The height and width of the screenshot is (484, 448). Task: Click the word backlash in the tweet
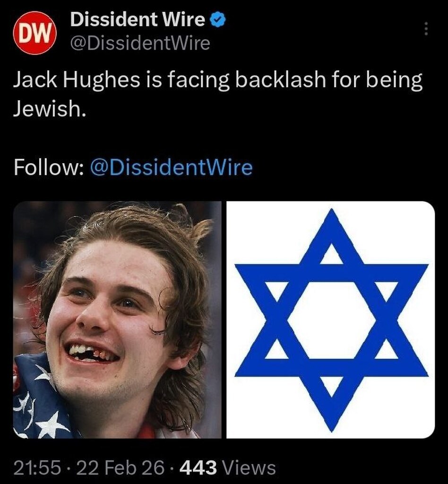[280, 79]
